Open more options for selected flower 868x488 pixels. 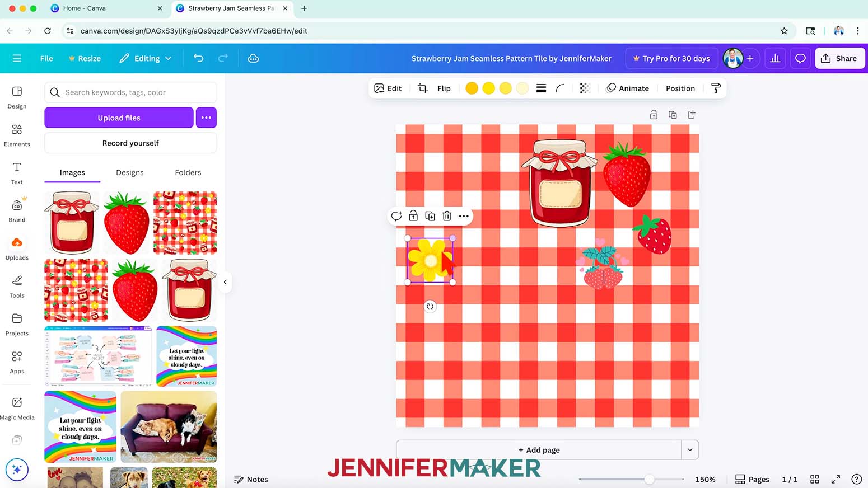(464, 216)
